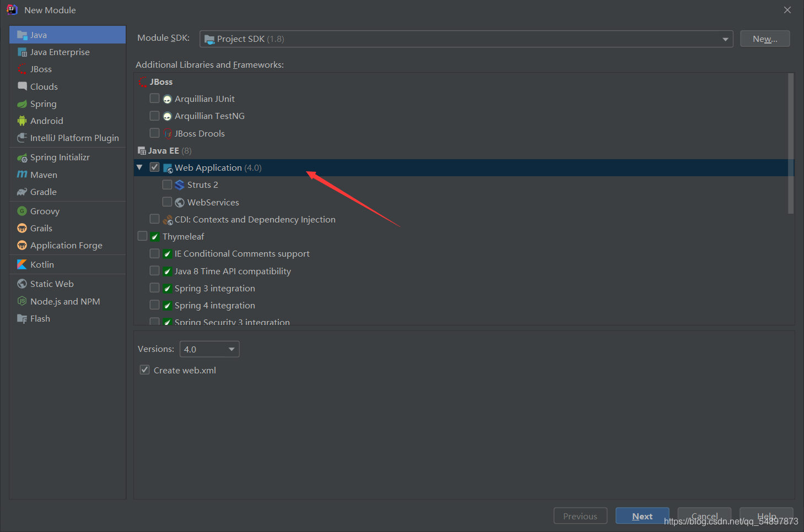Viewport: 804px width, 532px height.
Task: Click the Application Forge icon
Action: point(22,245)
